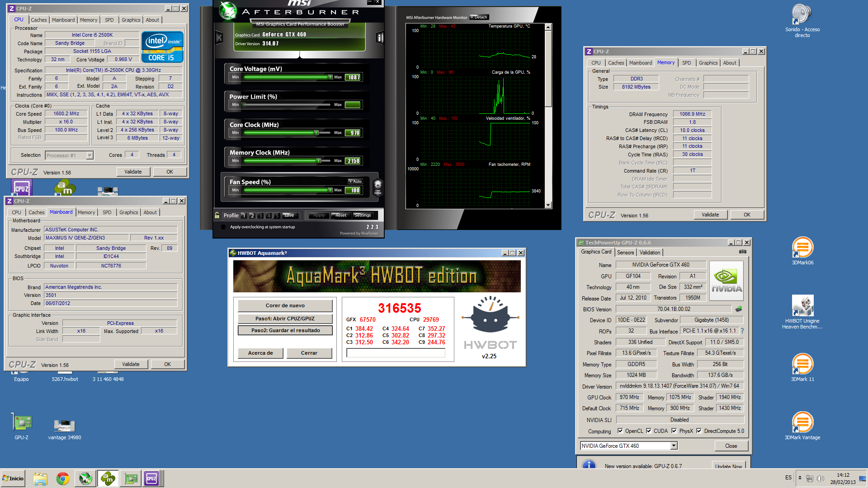This screenshot has width=868, height=488.
Task: Open the HWBOT Unigine Heaven desktop shortcut
Action: tap(802, 312)
